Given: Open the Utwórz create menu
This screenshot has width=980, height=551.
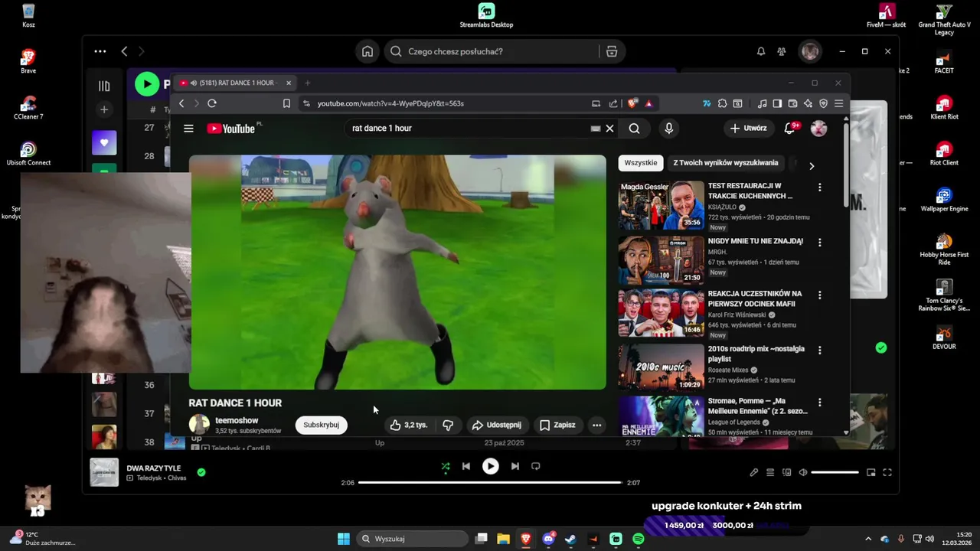Looking at the screenshot, I should pyautogui.click(x=748, y=128).
